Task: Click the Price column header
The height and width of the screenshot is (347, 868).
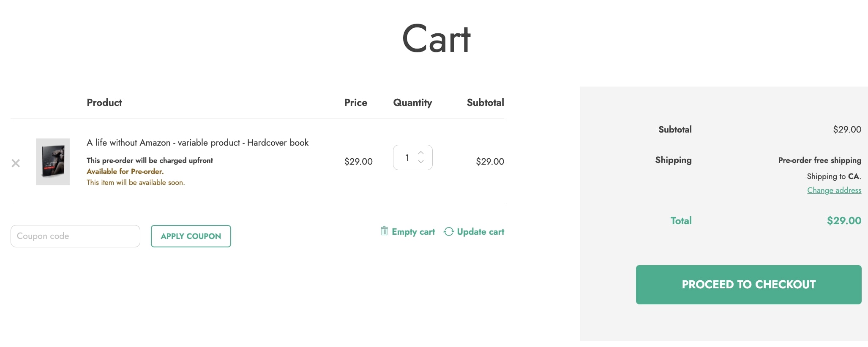Action: click(355, 103)
